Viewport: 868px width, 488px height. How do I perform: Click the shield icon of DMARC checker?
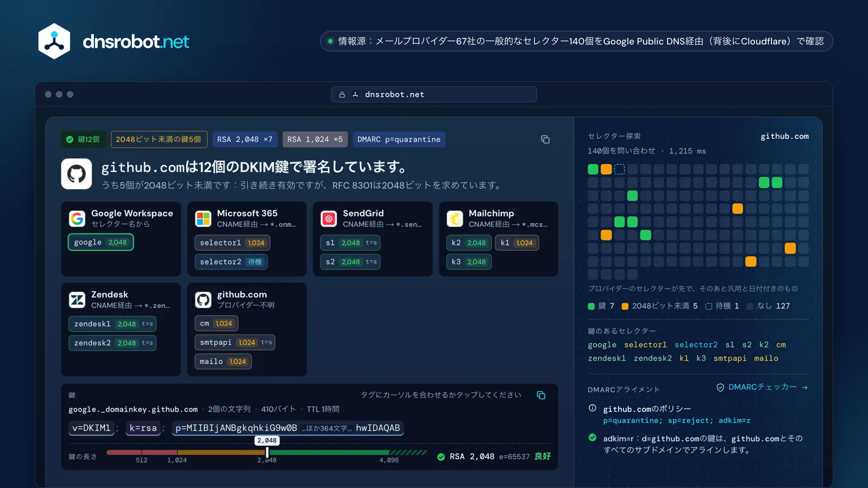pos(720,387)
